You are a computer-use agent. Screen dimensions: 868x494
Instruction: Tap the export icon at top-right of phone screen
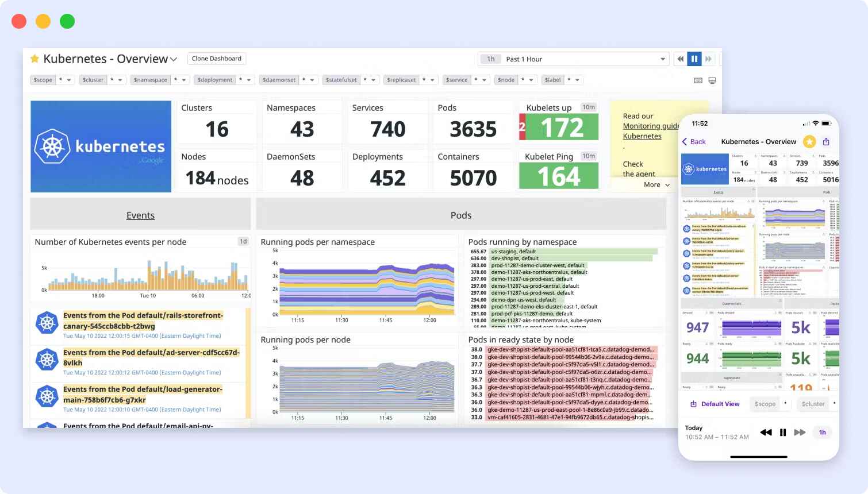(825, 141)
